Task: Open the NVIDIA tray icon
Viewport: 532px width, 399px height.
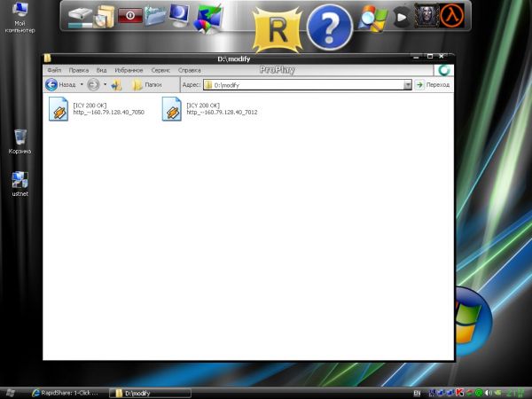Action: tap(497, 393)
